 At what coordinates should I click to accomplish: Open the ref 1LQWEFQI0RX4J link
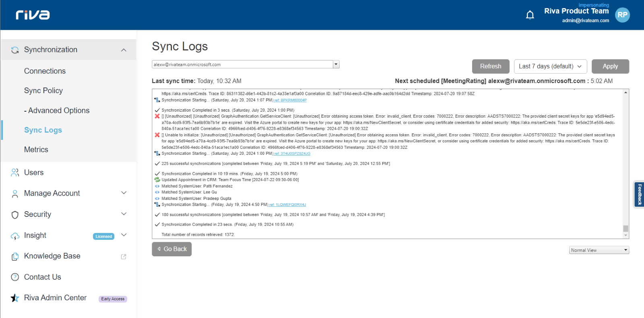pyautogui.click(x=288, y=205)
